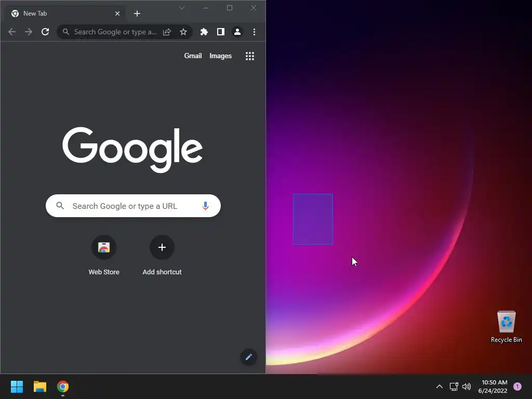
Task: Click the Chrome taskbar icon
Action: 63,387
